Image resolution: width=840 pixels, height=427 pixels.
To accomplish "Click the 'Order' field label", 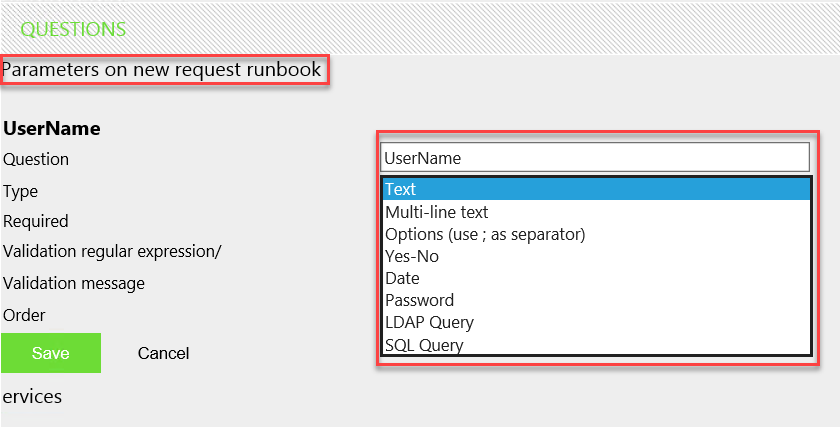I will (24, 315).
